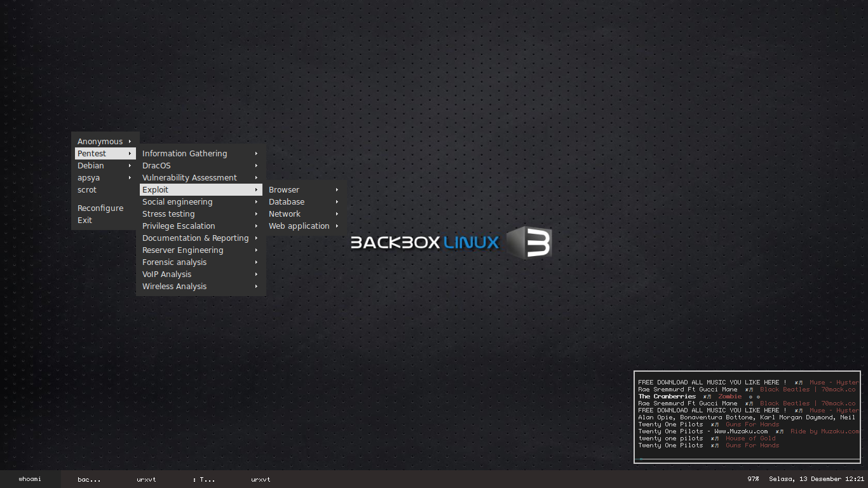Select the DracOS menu entry
868x488 pixels.
coord(156,165)
